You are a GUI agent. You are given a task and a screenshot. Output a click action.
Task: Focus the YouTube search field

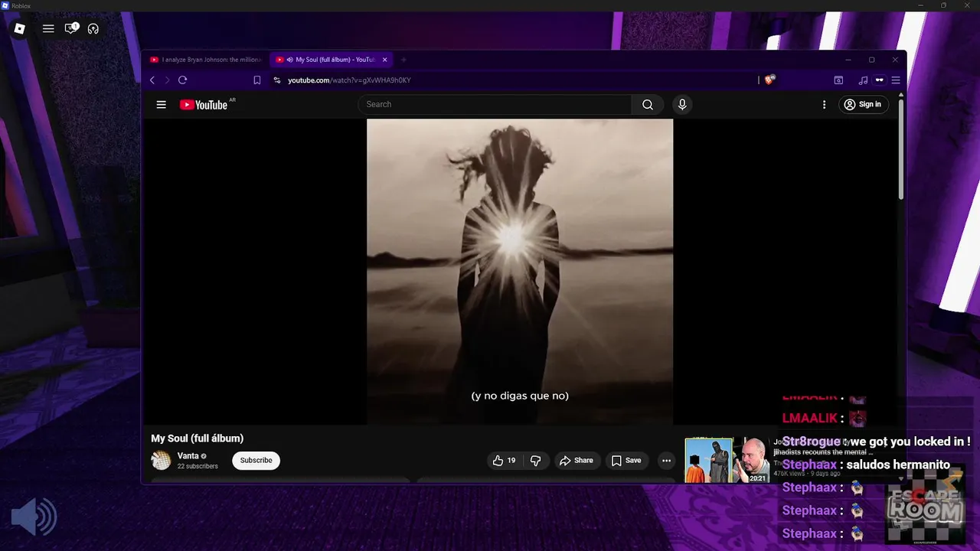[495, 105]
